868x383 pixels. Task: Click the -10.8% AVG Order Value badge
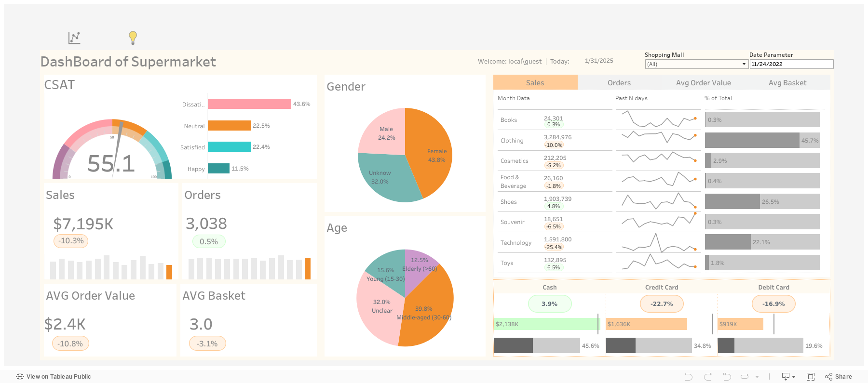(70, 343)
